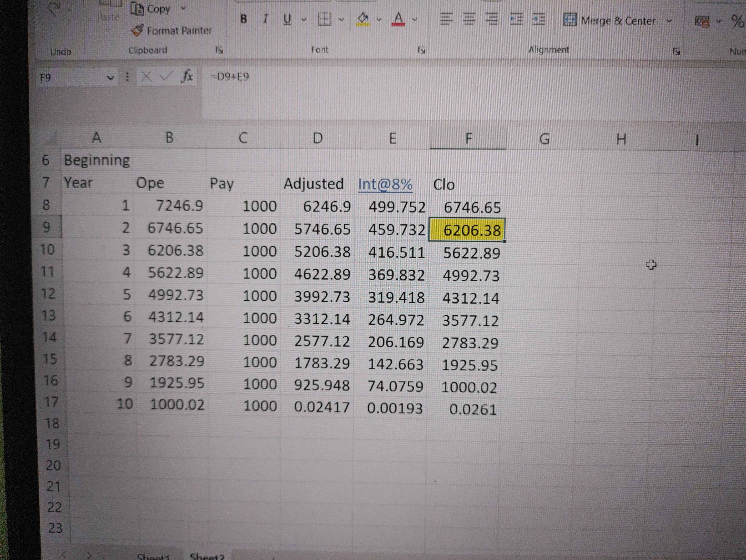746x560 pixels.
Task: Apply the yellow fill color
Action: 363,19
